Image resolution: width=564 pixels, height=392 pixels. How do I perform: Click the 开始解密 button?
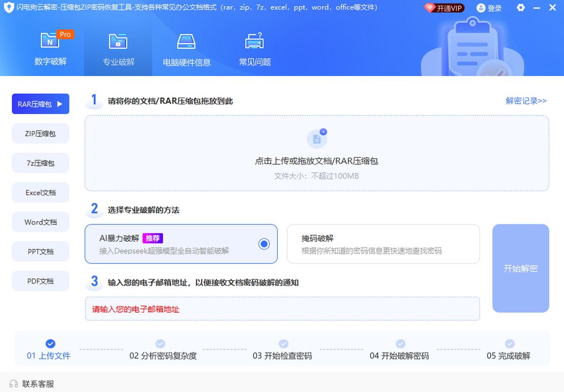click(520, 269)
